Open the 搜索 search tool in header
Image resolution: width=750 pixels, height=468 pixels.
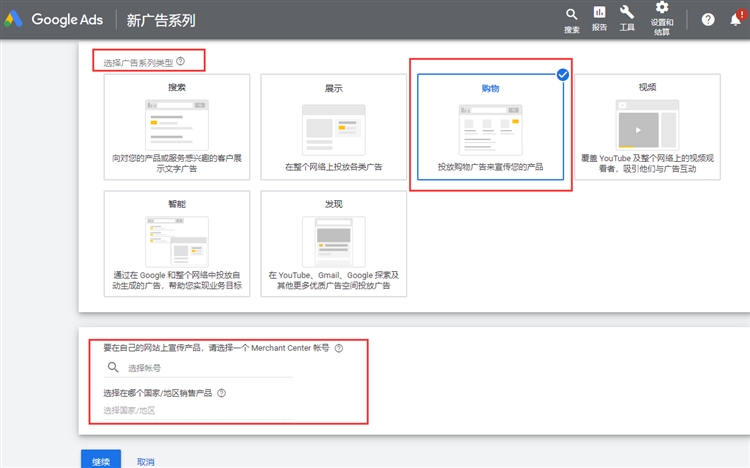tap(572, 21)
